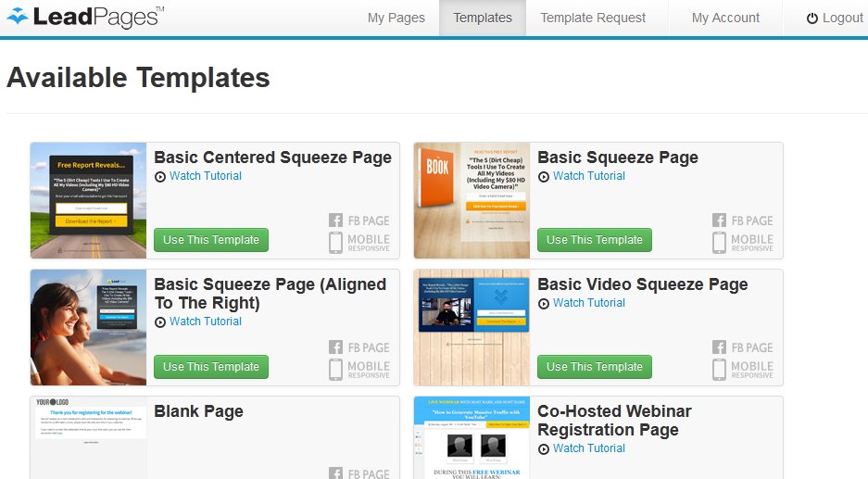The height and width of the screenshot is (479, 868).
Task: Click Facebook icon on Basic Video Squeeze Page
Action: [x=719, y=347]
